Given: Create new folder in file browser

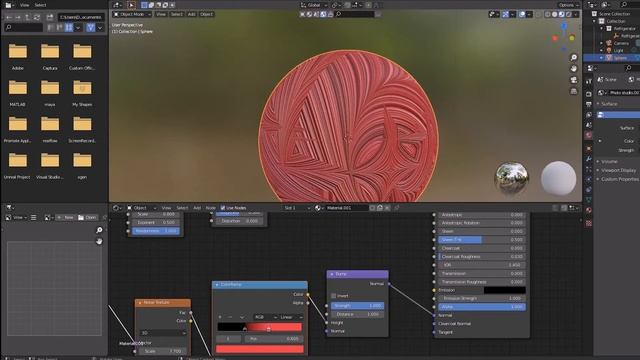Looking at the screenshot, I should (50, 18).
